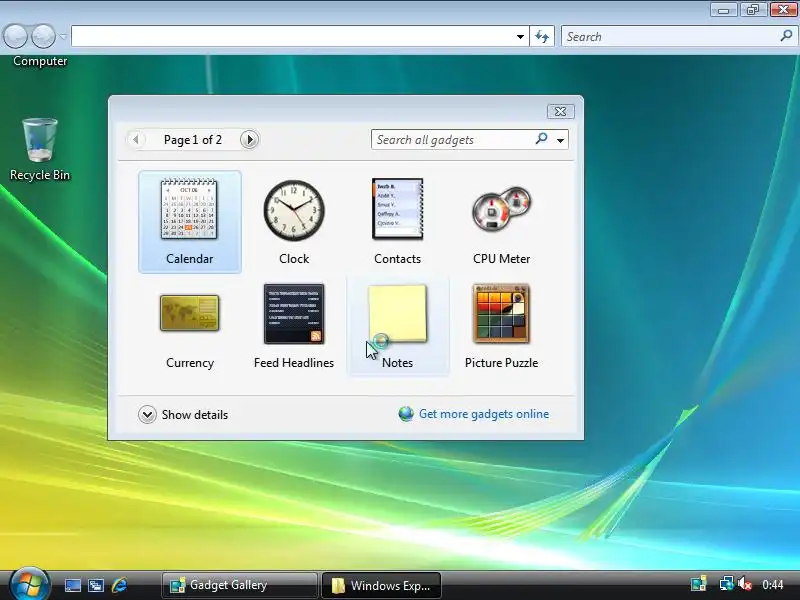Select the Clock gadget
Viewport: 800px width, 600px height.
294,222
